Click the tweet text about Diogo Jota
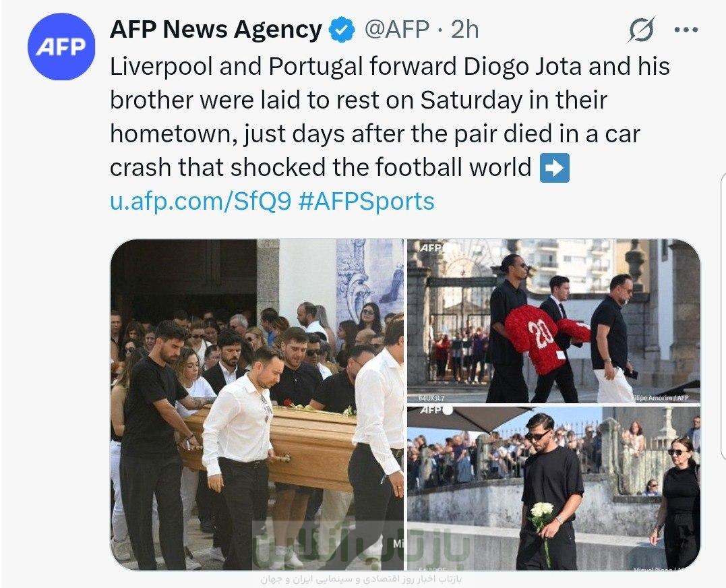The image size is (726, 588). tap(390, 117)
